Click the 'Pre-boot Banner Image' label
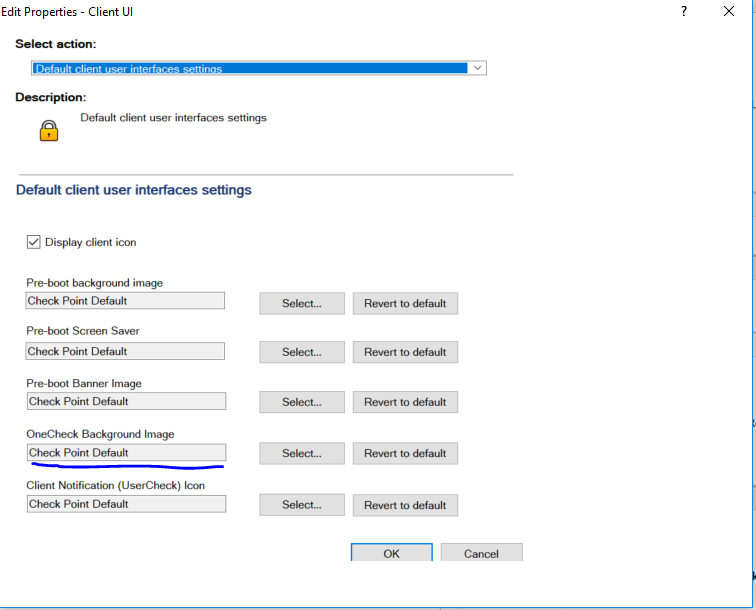Screen dimensions: 756x610 84,383
